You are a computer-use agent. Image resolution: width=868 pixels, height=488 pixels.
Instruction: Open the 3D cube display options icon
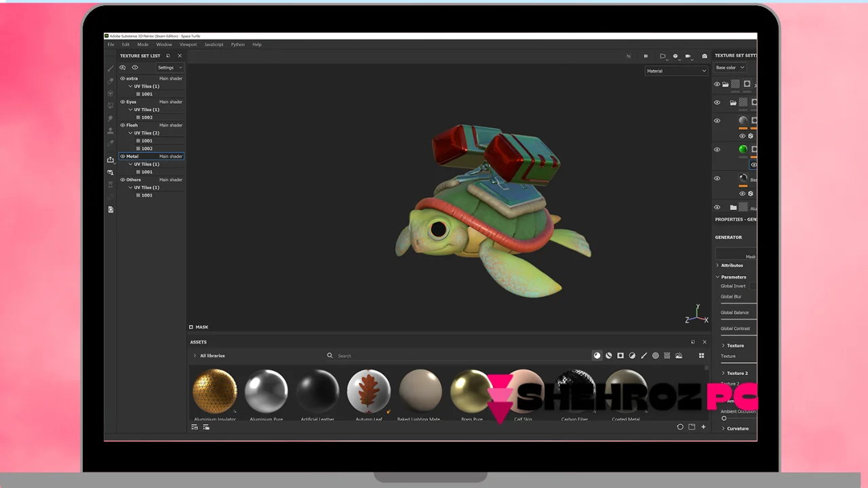pyautogui.click(x=675, y=56)
